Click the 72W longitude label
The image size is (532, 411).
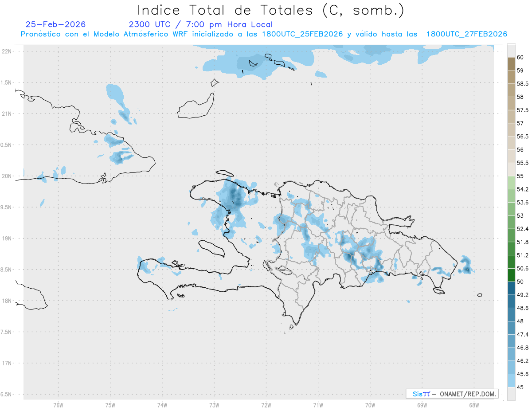(266, 405)
